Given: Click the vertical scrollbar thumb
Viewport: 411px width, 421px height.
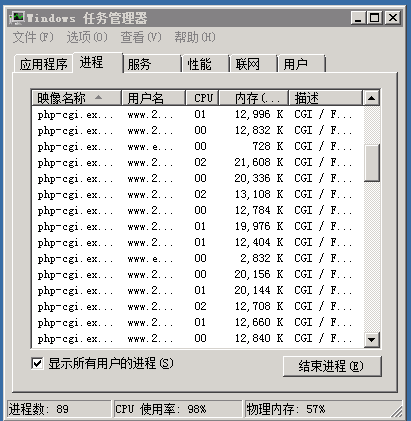Looking at the screenshot, I should 371,163.
